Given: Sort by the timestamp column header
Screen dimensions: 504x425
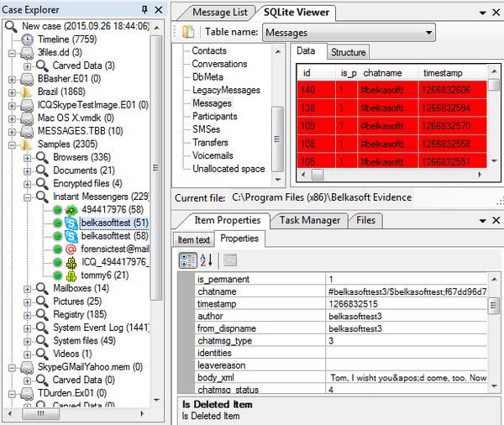Looking at the screenshot, I should (x=453, y=73).
